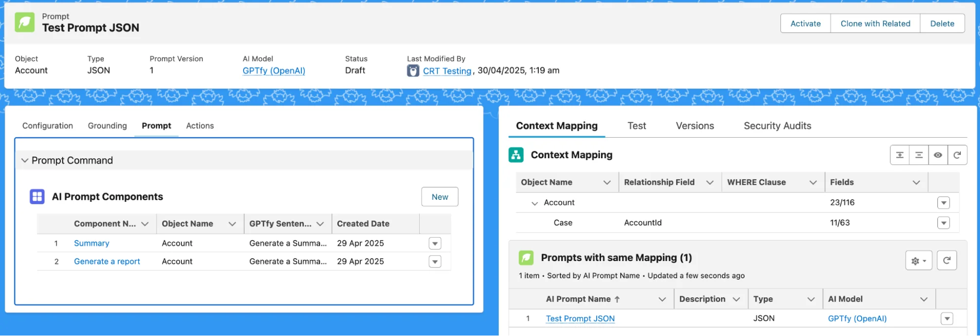Refresh the Context Mapping tree
The width and height of the screenshot is (980, 336).
957,155
